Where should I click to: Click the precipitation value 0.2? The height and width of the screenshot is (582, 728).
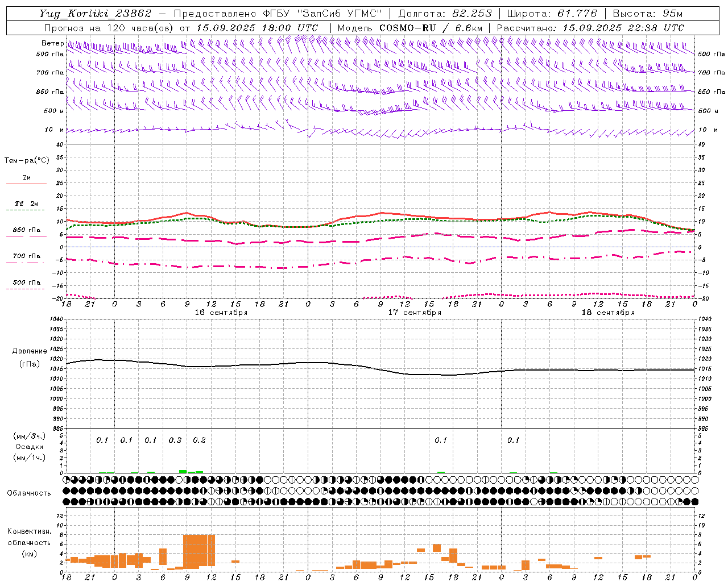click(x=199, y=440)
